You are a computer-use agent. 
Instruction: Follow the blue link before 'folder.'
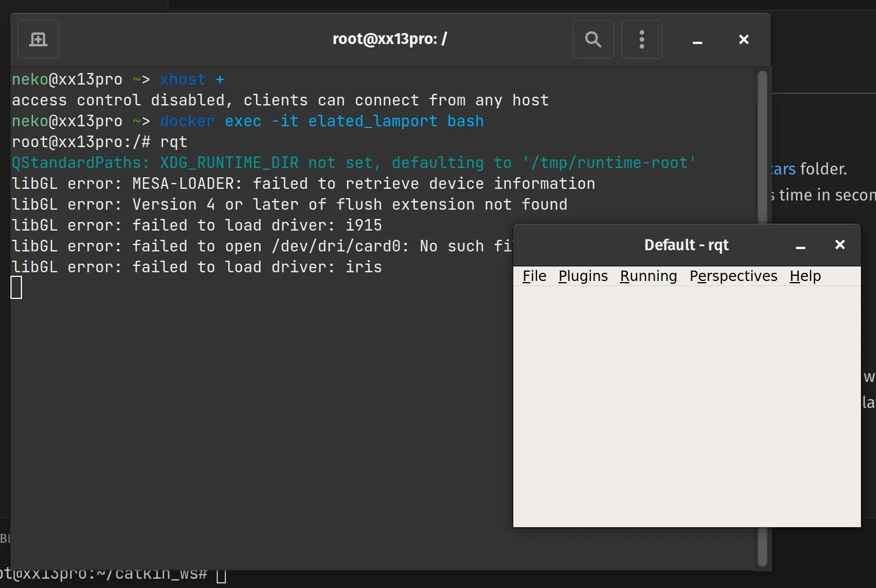click(783, 169)
